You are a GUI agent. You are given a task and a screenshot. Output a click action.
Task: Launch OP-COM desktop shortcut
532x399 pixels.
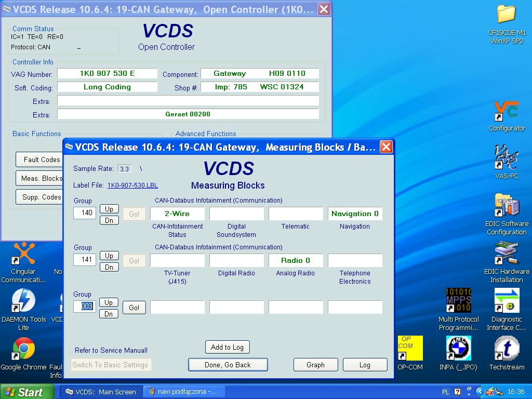[x=410, y=353]
